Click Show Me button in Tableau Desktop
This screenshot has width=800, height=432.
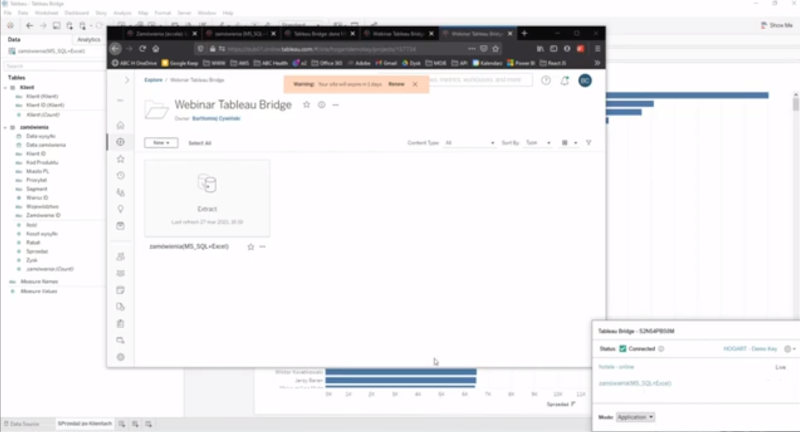pyautogui.click(x=777, y=25)
